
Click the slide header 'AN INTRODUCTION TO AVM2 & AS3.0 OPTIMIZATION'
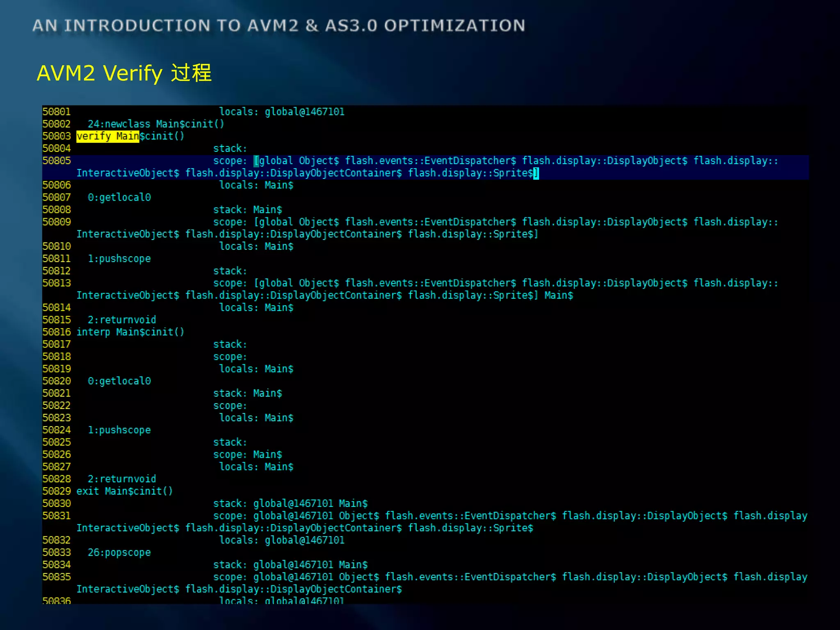tap(279, 26)
